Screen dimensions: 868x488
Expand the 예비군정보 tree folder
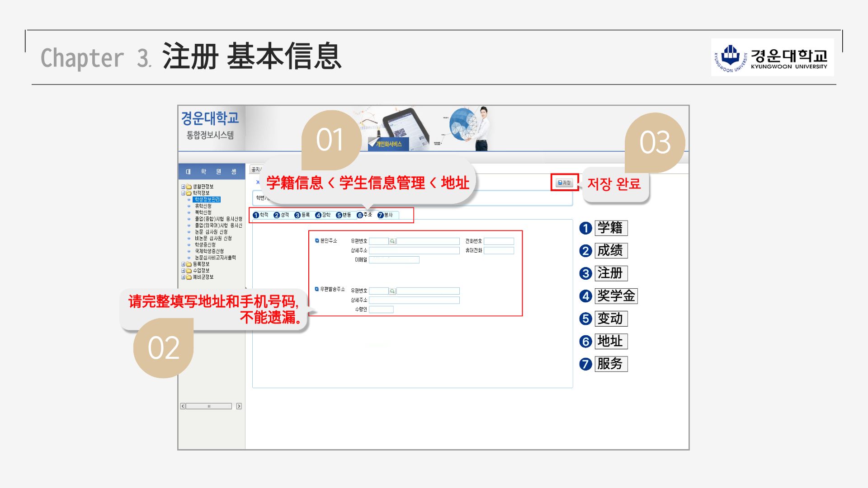[183, 277]
